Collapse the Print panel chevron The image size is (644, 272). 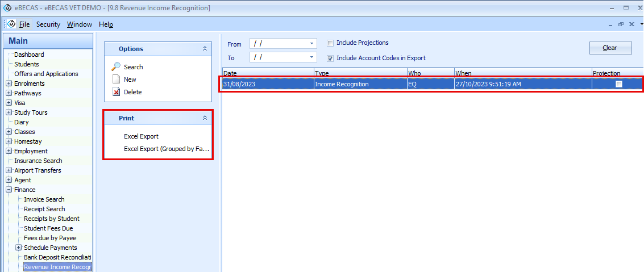[205, 118]
